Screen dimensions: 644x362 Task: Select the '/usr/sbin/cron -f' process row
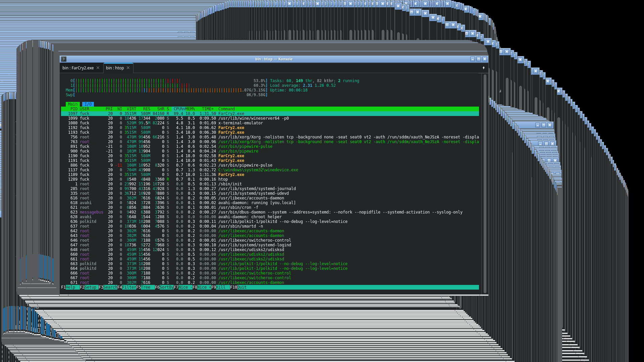pos(270,207)
